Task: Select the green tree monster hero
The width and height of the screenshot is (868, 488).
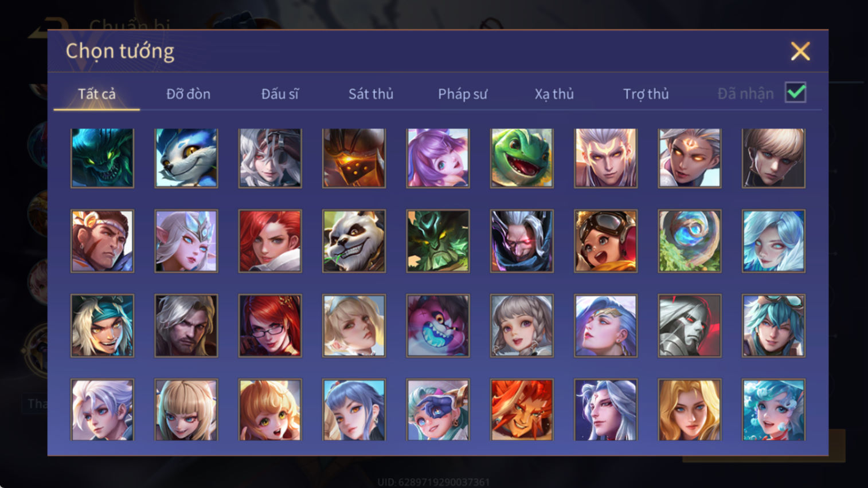Action: 438,241
